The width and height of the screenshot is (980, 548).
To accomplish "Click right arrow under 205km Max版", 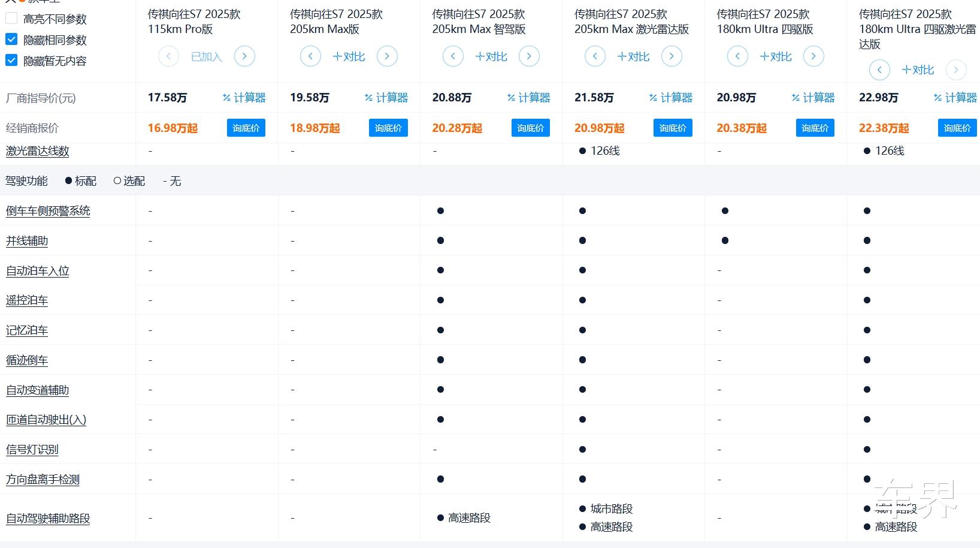I will point(387,56).
